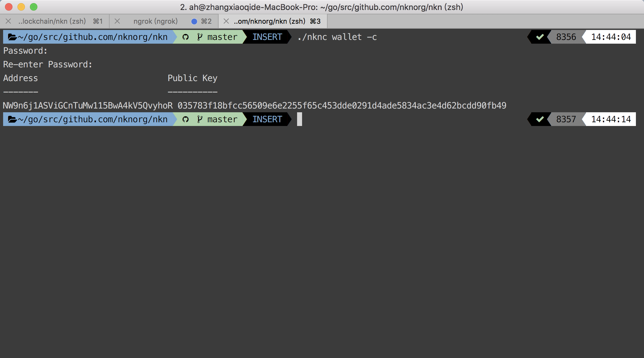Close the ..om/nknorg/nkn zsh tab
The width and height of the screenshot is (644, 358).
(226, 21)
